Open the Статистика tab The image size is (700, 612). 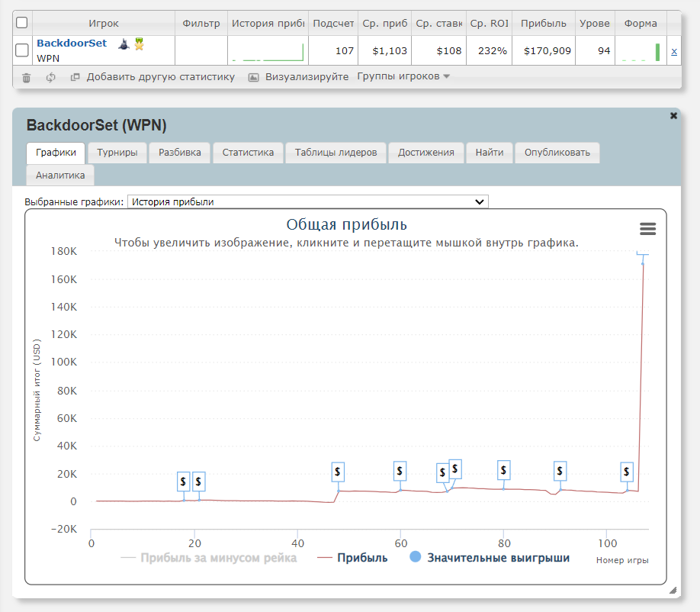coord(248,153)
